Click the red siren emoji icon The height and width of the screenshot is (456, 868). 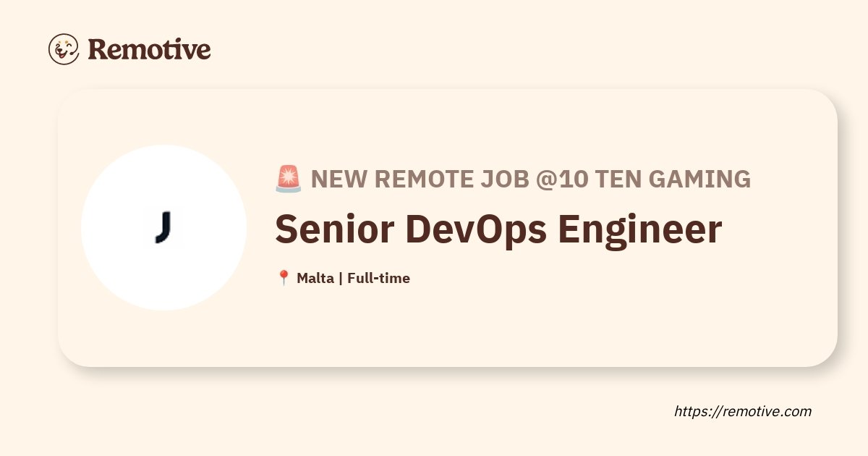pyautogui.click(x=289, y=178)
